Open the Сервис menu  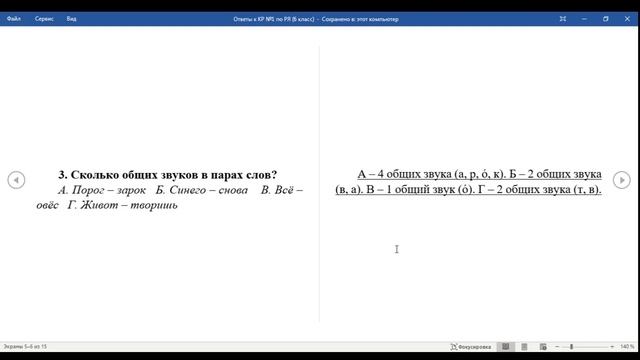pyautogui.click(x=44, y=19)
